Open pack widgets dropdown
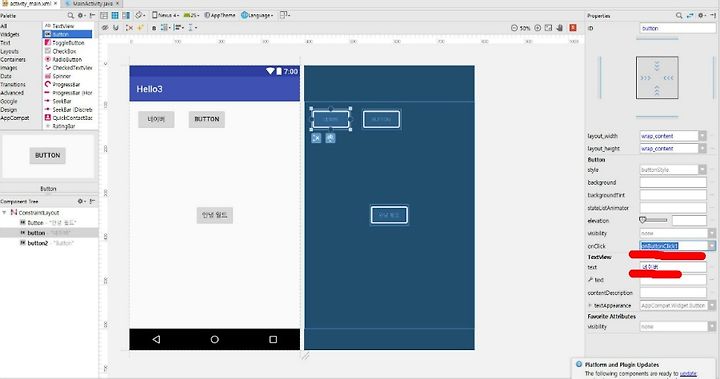 pyautogui.click(x=165, y=28)
